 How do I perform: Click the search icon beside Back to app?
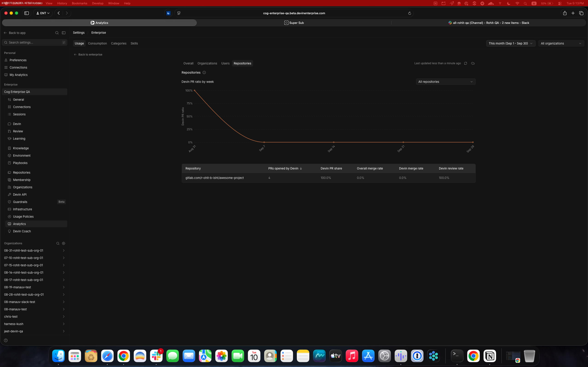[x=57, y=33]
